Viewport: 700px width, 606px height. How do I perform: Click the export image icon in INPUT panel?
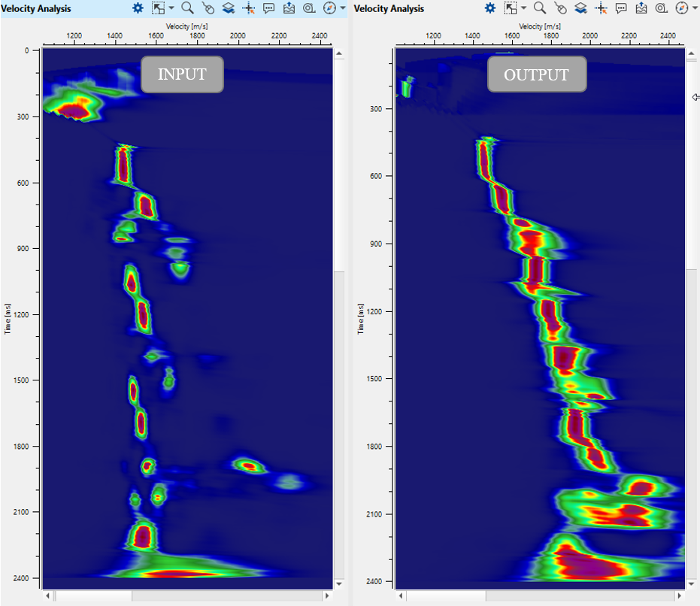coord(289,8)
